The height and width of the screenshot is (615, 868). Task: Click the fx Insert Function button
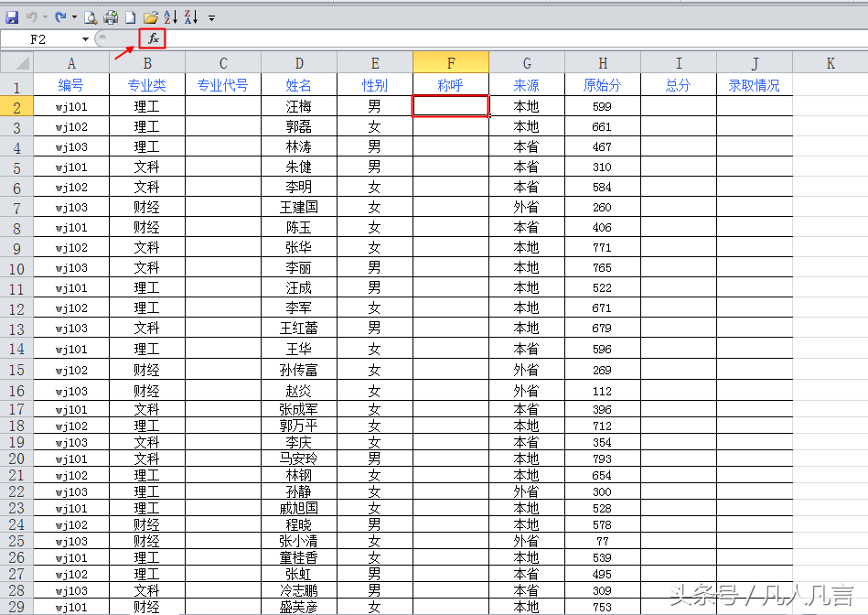(x=153, y=38)
